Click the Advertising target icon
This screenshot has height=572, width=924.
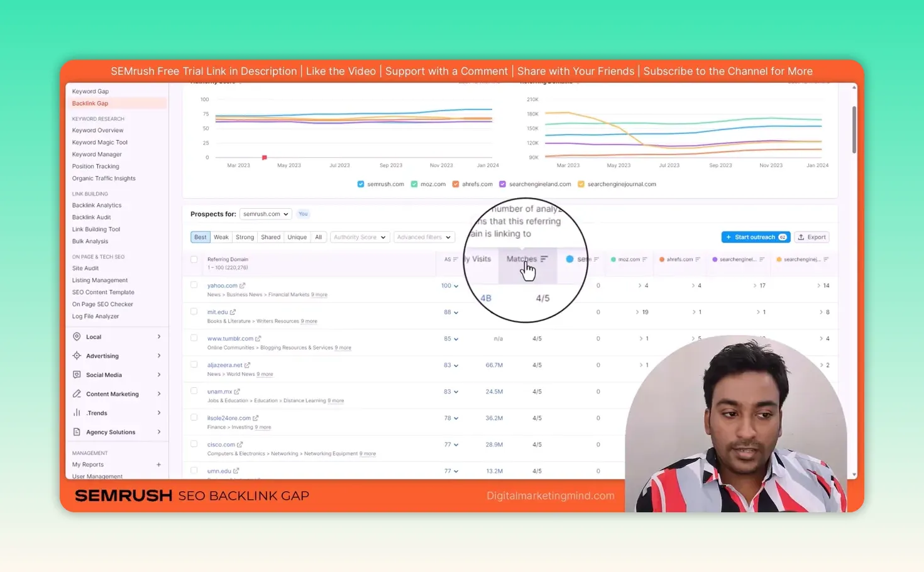pyautogui.click(x=77, y=355)
